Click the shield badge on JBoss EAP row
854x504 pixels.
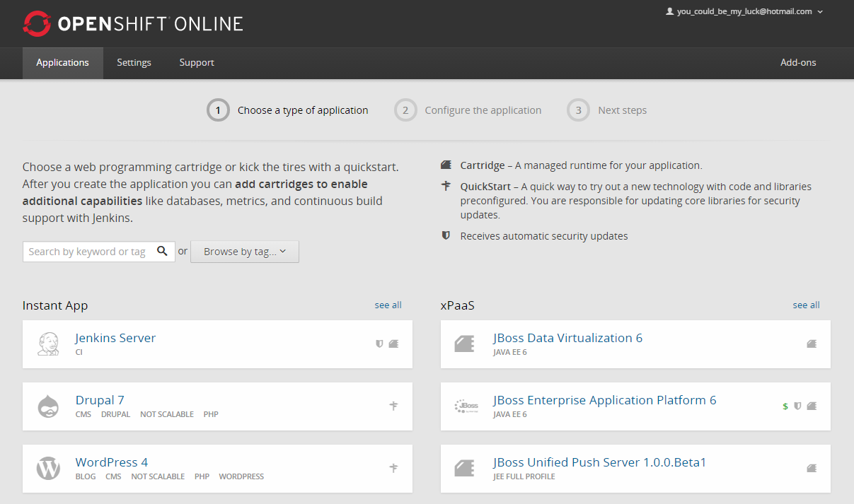[x=797, y=406]
